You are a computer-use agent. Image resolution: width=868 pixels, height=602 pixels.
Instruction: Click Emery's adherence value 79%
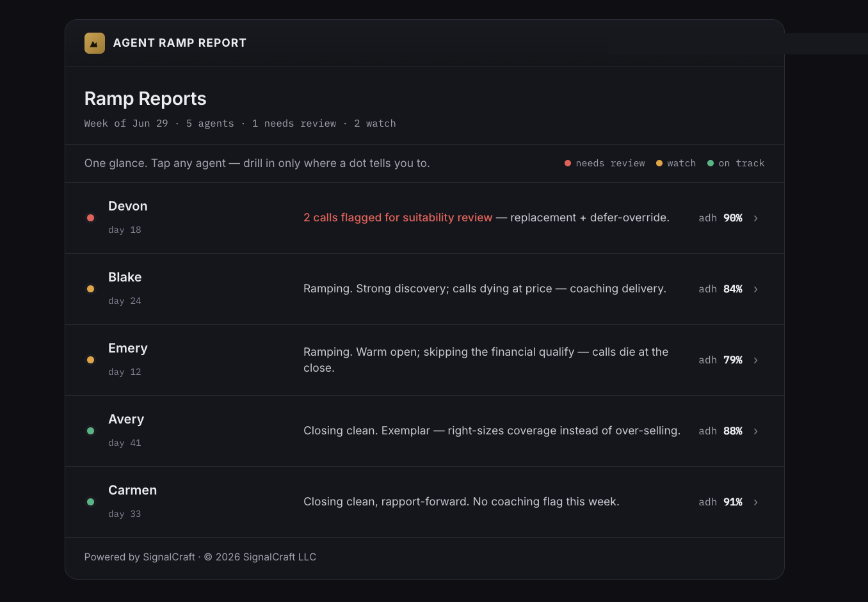tap(733, 360)
